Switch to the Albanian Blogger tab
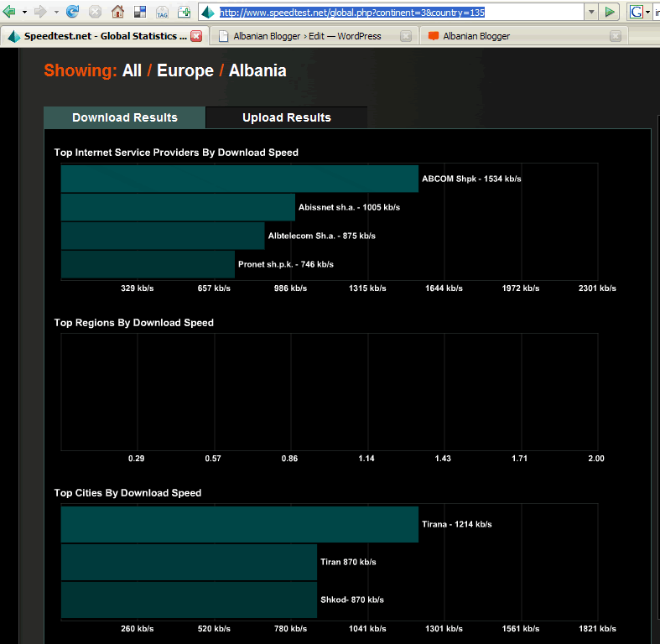Screen dimensions: 660x644 click(524, 36)
